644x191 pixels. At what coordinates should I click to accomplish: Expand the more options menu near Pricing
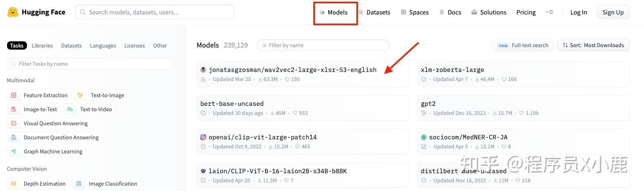[549, 12]
